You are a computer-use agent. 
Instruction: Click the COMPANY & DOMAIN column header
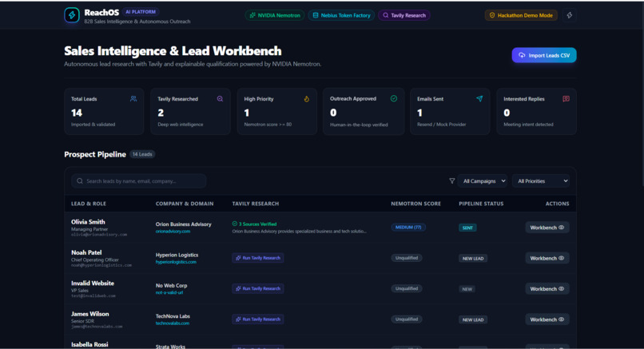[185, 204]
